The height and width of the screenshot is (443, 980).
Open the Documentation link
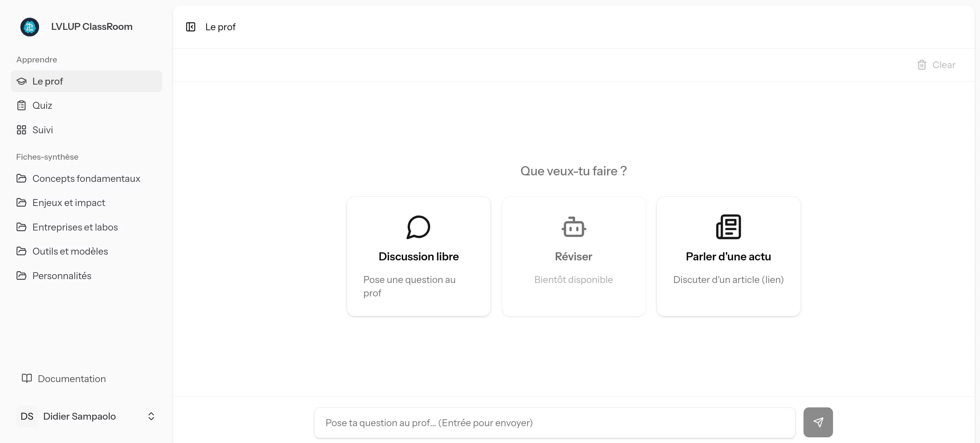72,379
